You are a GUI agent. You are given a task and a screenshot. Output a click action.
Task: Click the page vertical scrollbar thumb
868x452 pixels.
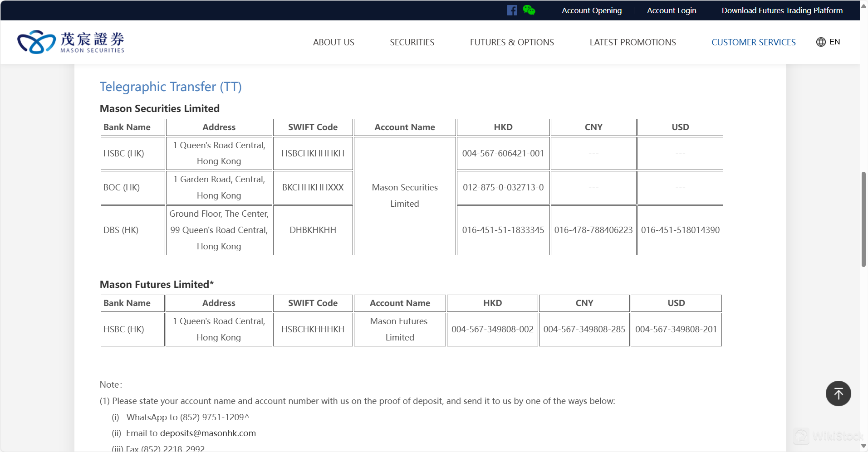[863, 219]
